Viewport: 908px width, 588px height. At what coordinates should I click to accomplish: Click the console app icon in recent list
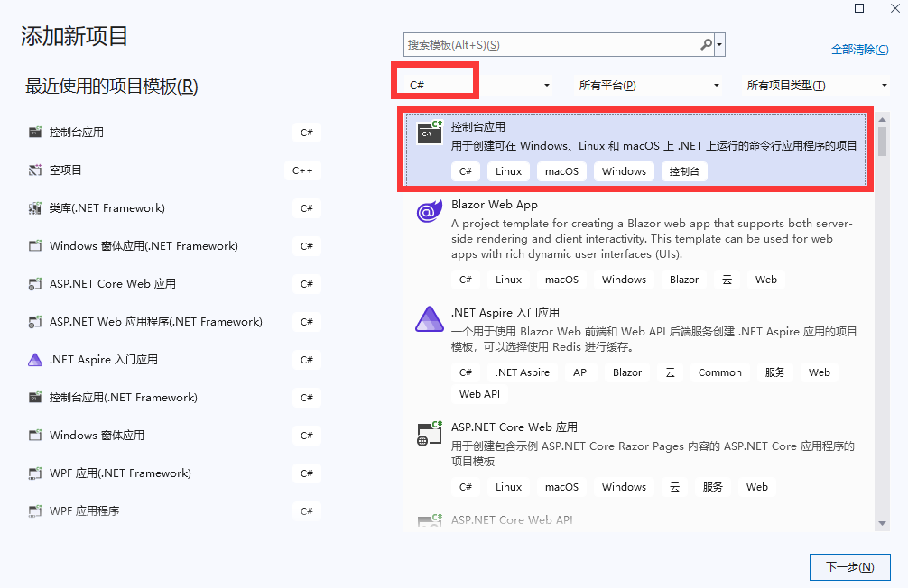(x=35, y=132)
